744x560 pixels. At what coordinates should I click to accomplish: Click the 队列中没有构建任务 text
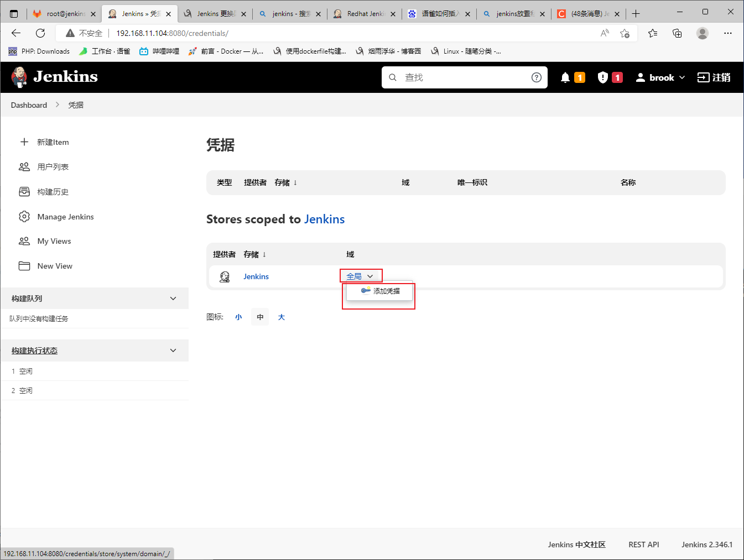click(39, 318)
